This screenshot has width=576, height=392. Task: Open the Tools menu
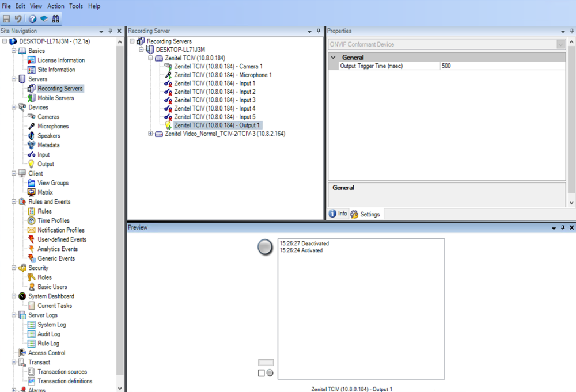tap(76, 6)
